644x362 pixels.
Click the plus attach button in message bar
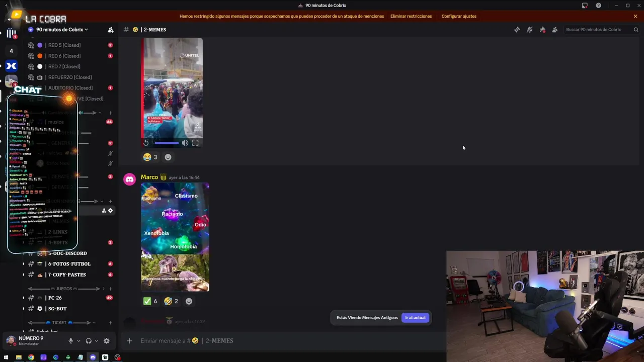coord(129,341)
